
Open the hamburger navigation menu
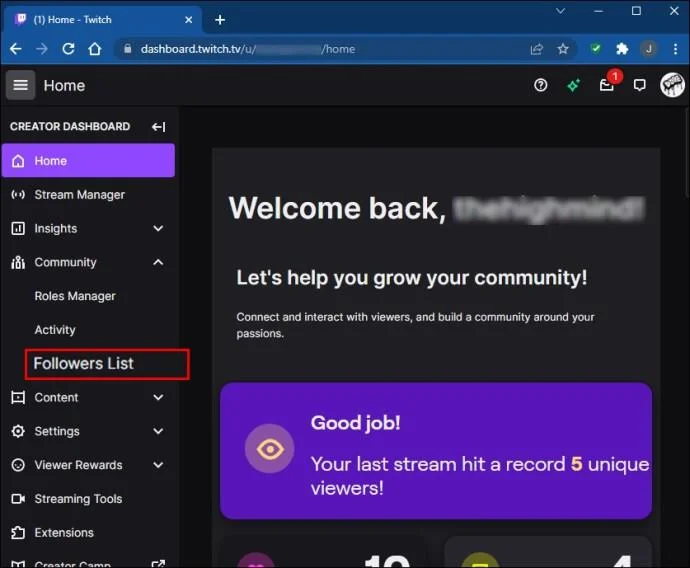tap(20, 85)
